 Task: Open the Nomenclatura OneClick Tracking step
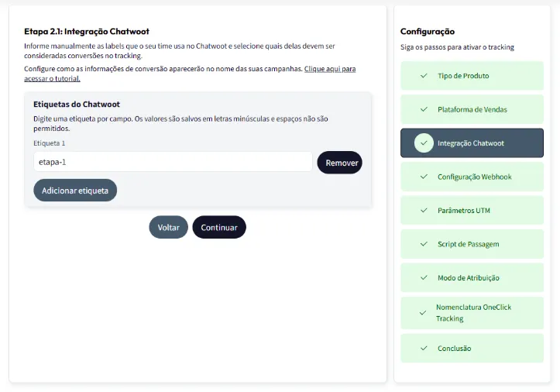click(472, 313)
